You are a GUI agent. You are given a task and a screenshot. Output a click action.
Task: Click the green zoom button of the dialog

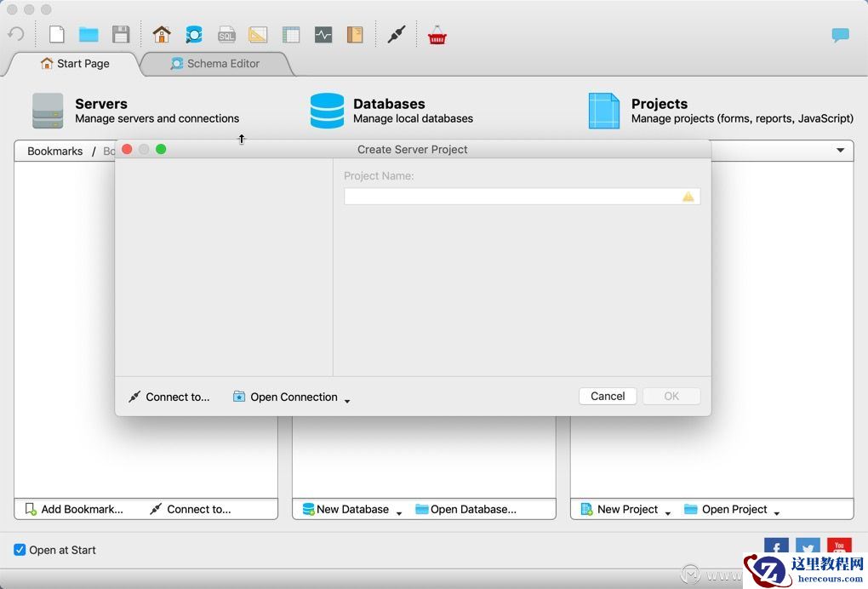point(161,150)
